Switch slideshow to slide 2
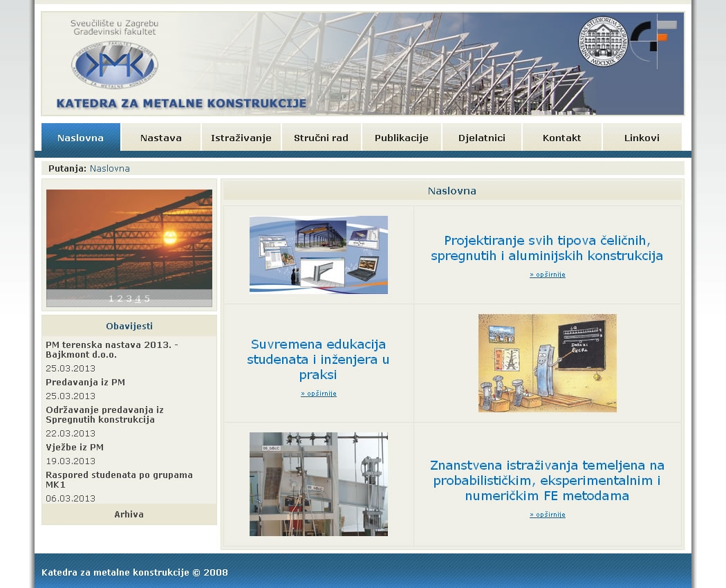726x588 pixels. (x=120, y=299)
